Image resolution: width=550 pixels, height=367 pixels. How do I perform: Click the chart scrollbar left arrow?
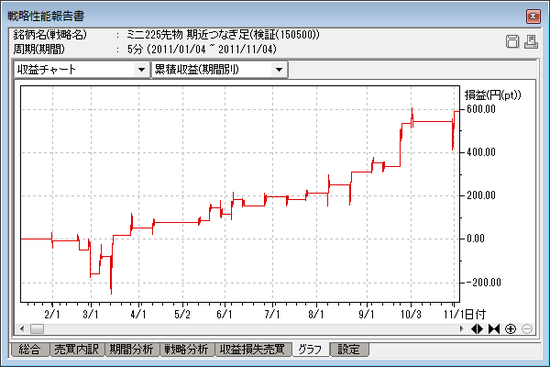[22, 329]
